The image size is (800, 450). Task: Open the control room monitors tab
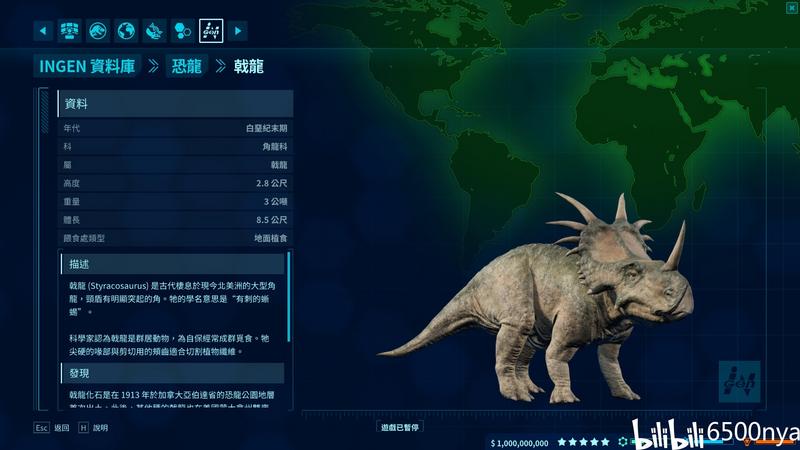coord(69,31)
